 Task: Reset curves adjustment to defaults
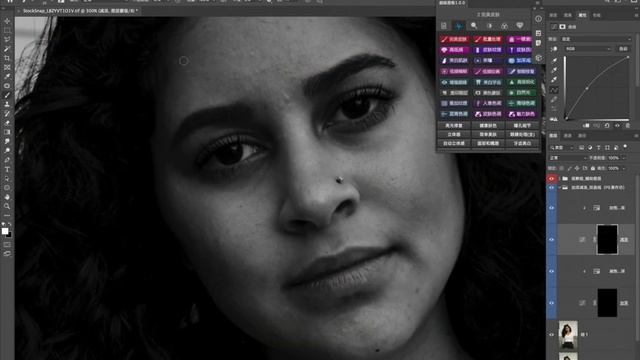tap(607, 126)
